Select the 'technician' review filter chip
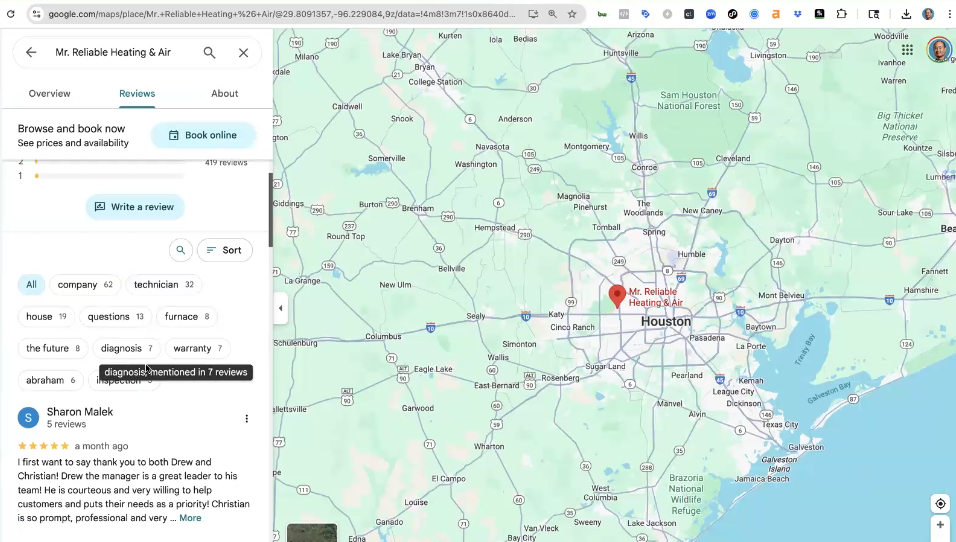The height and width of the screenshot is (542, 956). click(x=164, y=285)
